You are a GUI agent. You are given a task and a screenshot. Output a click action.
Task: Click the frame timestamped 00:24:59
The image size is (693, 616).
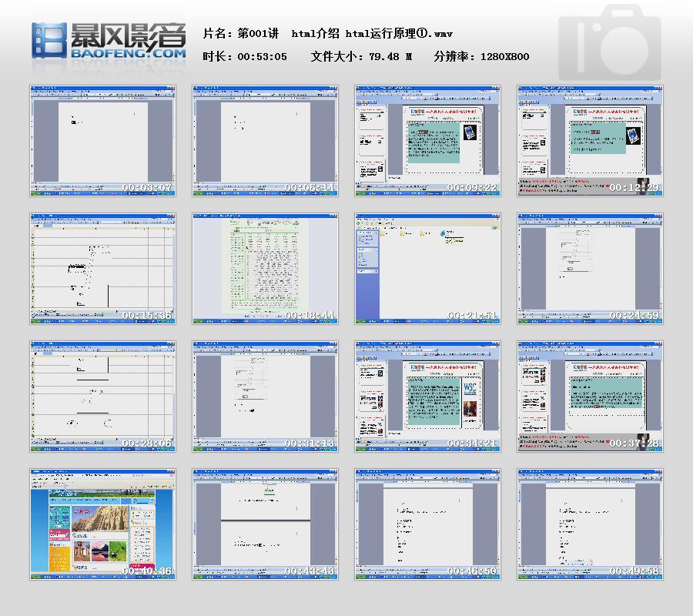(x=590, y=269)
